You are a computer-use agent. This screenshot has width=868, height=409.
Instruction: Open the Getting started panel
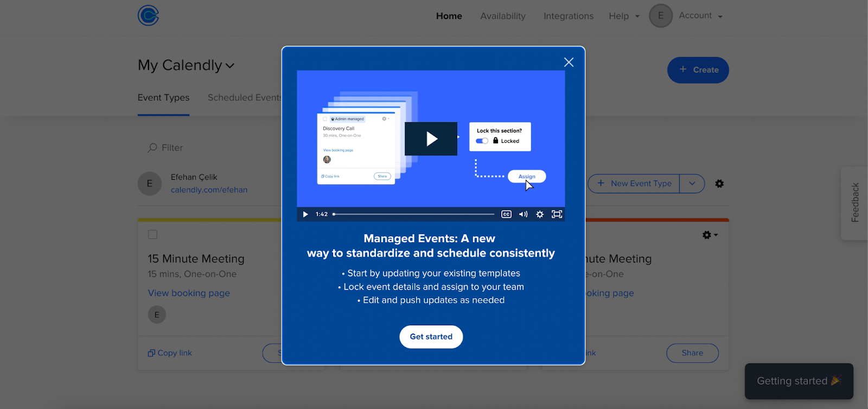(799, 381)
